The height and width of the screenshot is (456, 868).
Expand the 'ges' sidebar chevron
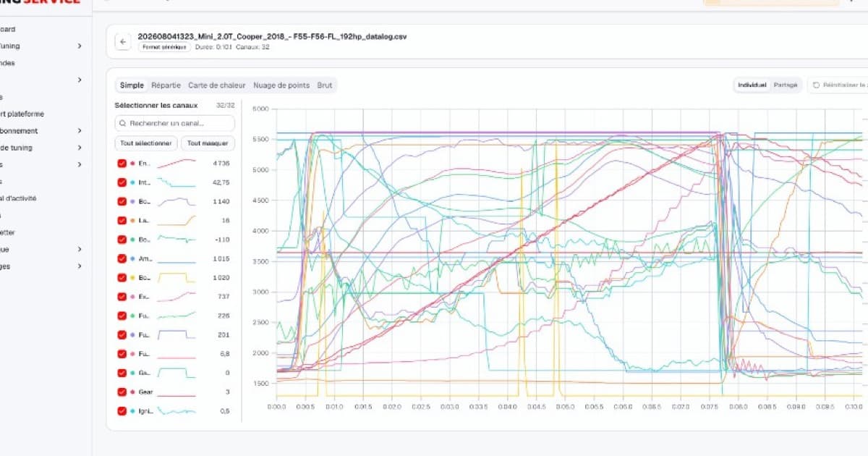click(80, 266)
